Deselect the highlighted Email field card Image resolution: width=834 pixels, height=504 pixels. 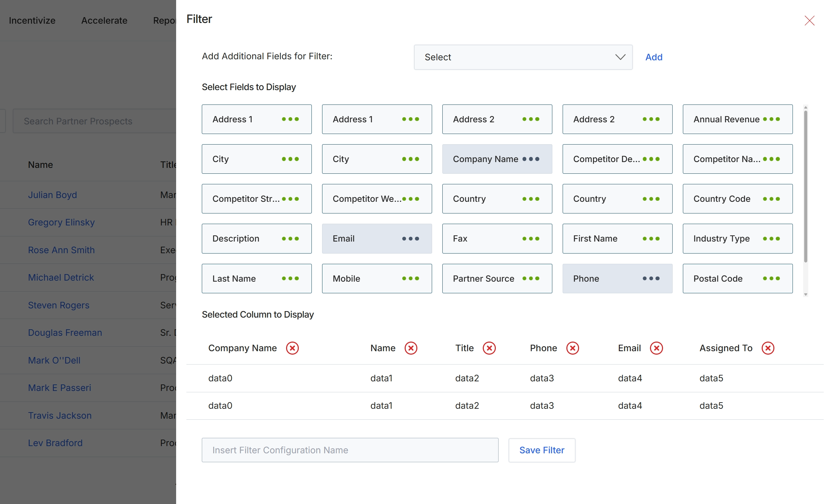(x=377, y=238)
